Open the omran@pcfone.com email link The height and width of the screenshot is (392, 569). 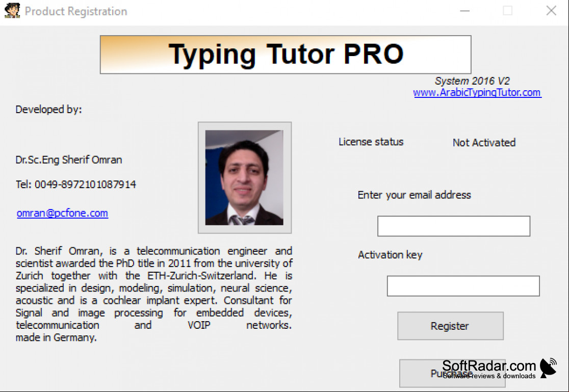click(x=62, y=213)
